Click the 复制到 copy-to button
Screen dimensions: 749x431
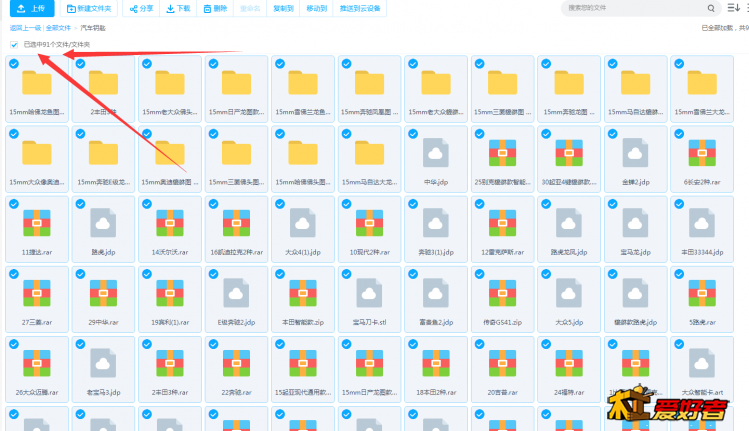coord(283,8)
